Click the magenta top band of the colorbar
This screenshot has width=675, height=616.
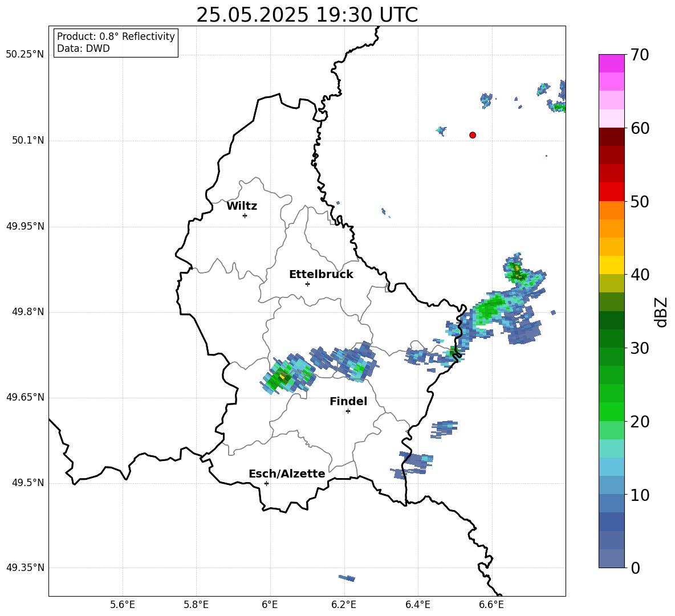coord(611,63)
